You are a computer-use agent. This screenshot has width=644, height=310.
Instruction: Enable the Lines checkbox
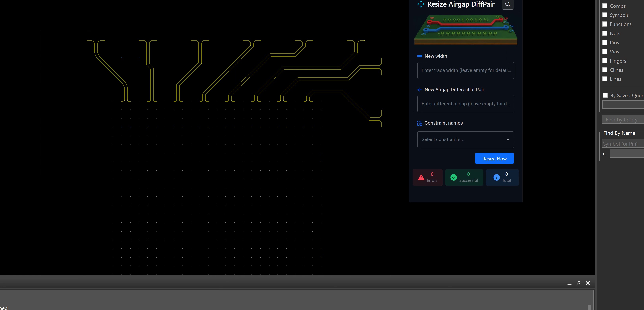pyautogui.click(x=605, y=79)
